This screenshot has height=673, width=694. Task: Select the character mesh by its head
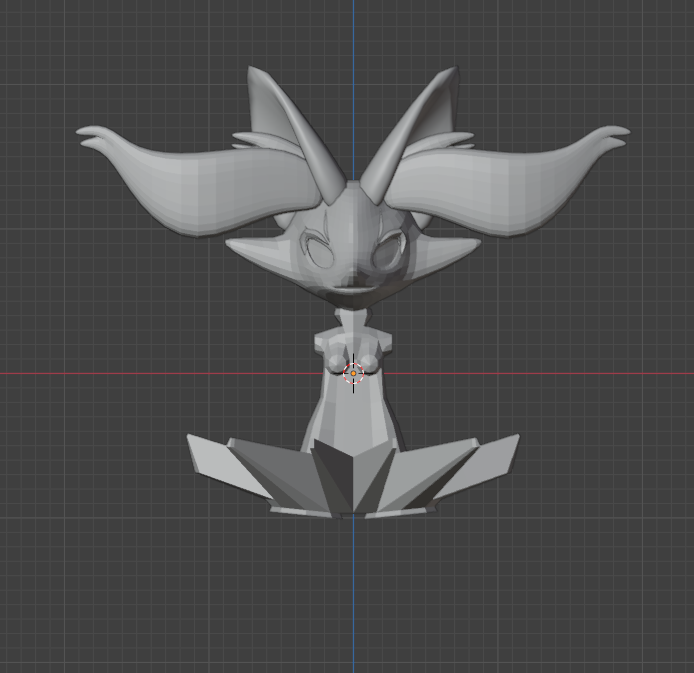click(353, 245)
